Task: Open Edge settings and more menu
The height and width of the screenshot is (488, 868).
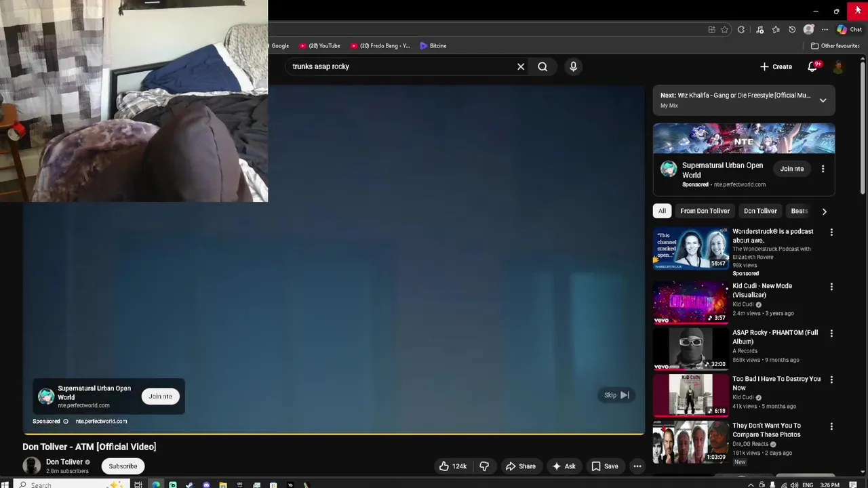Action: point(825,30)
